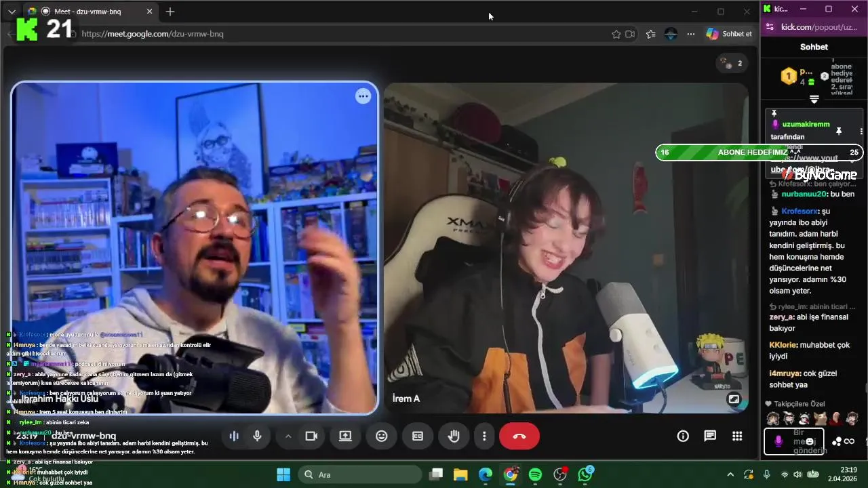Open uzumakiremm username in pinned message
This screenshot has height=488, width=868.
806,125
